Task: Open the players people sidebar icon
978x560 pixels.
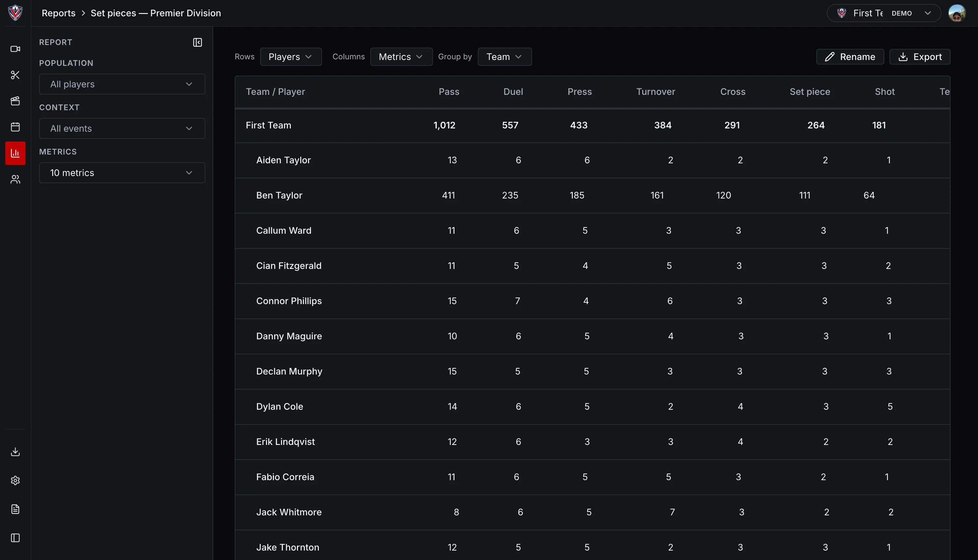Action: pyautogui.click(x=15, y=179)
